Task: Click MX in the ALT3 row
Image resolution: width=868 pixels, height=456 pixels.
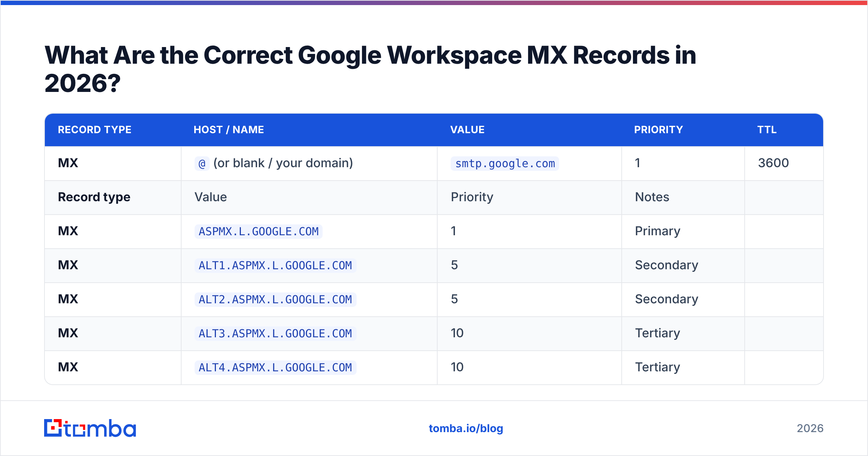Action: coord(68,333)
